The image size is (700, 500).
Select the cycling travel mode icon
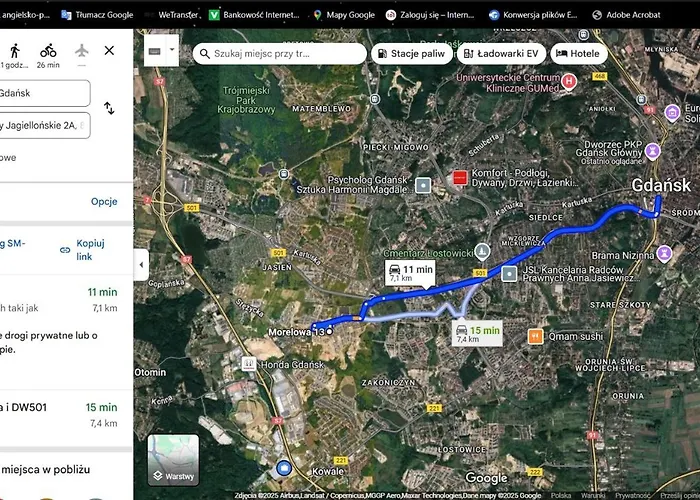(x=48, y=51)
